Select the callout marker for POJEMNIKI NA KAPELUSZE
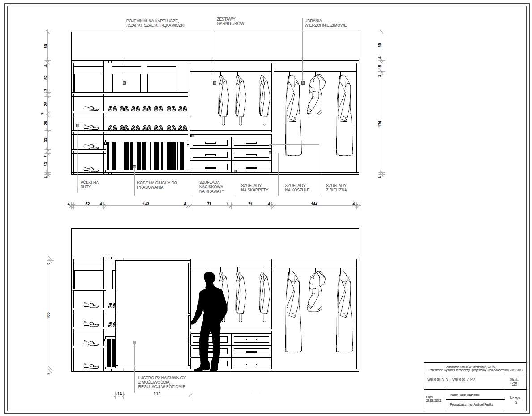Screen dimensions: 532x416 [123, 83]
